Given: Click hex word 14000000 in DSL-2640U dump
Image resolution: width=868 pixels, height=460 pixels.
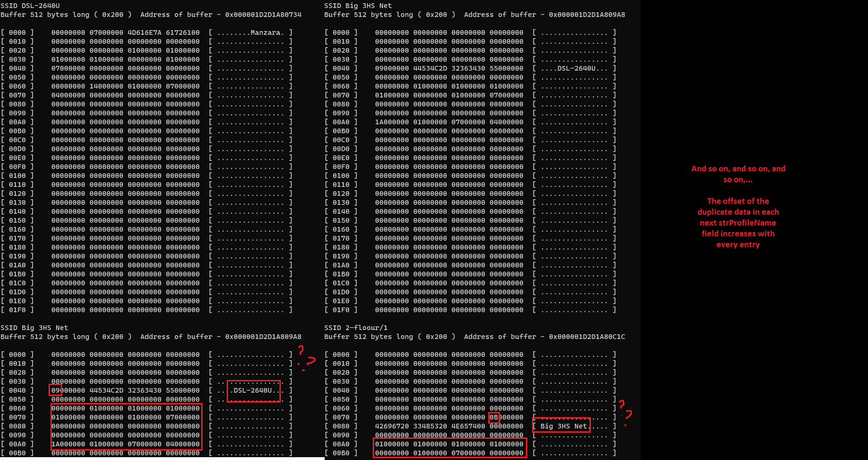Looking at the screenshot, I should point(106,86).
